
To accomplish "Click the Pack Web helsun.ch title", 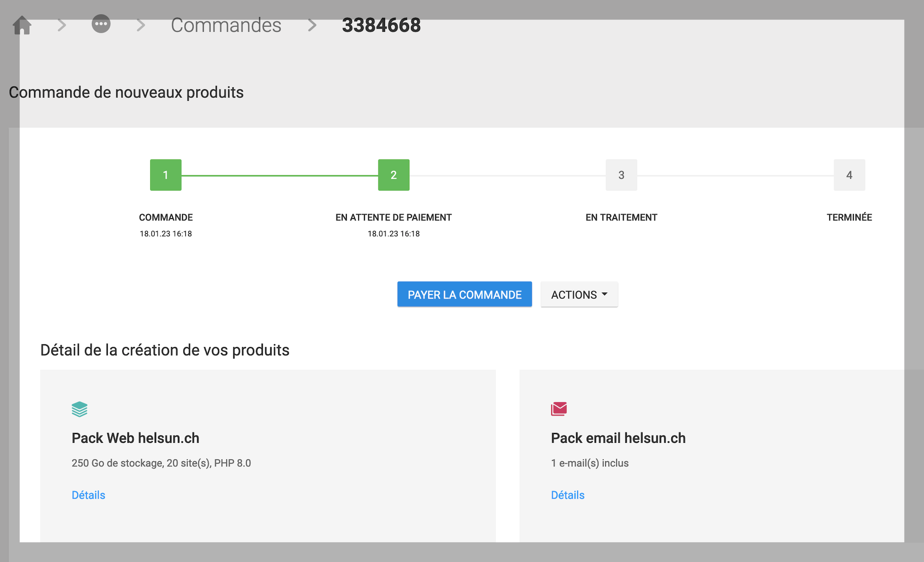I will click(135, 438).
